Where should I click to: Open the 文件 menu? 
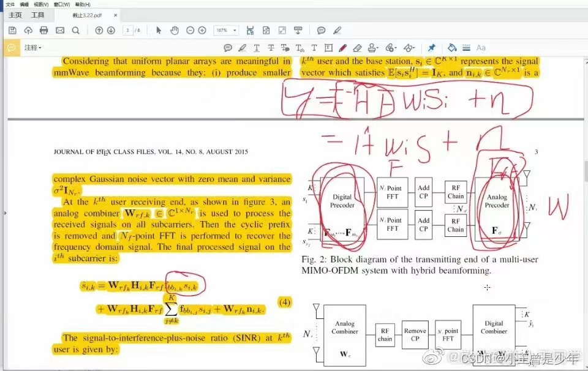pos(10,4)
